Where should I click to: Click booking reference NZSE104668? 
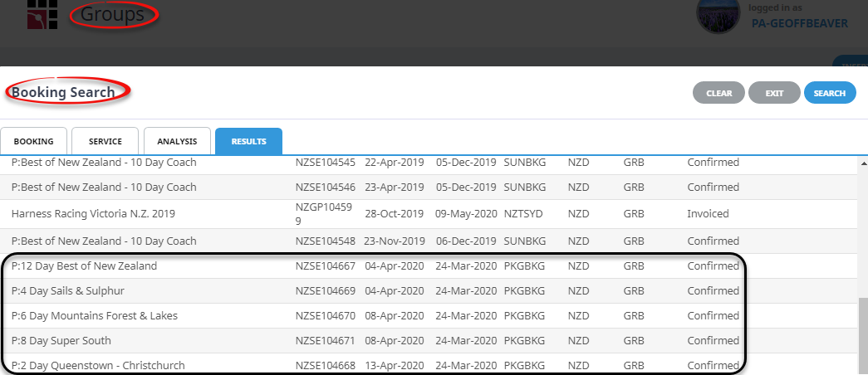click(x=325, y=366)
